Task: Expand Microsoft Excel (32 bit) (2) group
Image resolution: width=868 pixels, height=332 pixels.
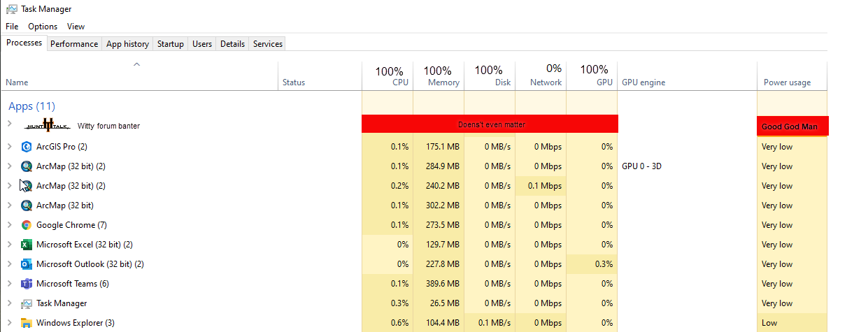Action: (9, 245)
